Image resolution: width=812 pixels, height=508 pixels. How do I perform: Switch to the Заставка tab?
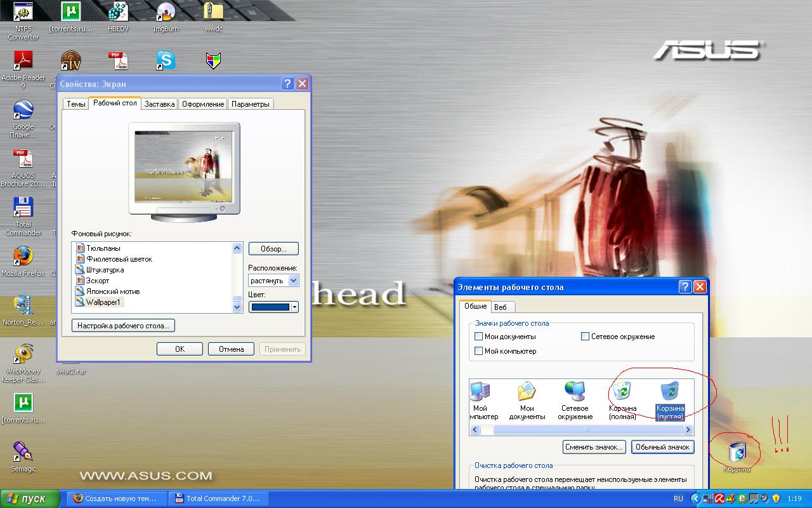tap(159, 104)
